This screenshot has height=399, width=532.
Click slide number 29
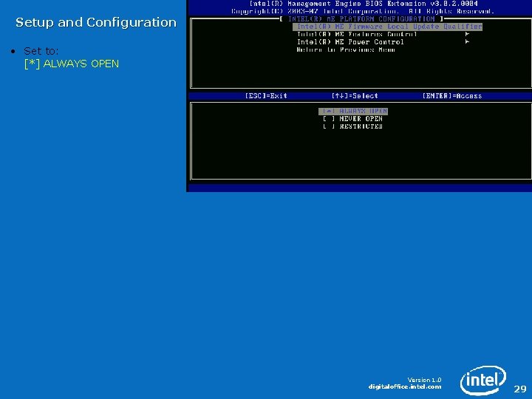(520, 389)
